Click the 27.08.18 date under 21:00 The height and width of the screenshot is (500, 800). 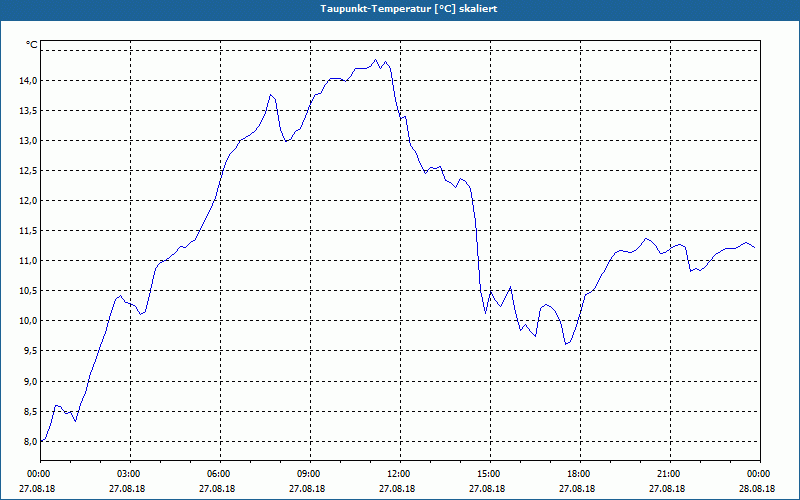(x=667, y=489)
